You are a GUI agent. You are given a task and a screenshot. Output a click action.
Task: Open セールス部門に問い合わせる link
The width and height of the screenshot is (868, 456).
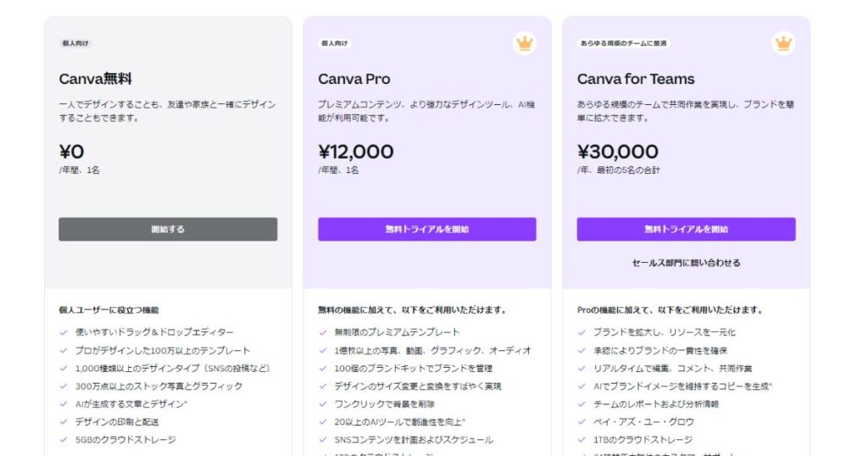tap(686, 263)
